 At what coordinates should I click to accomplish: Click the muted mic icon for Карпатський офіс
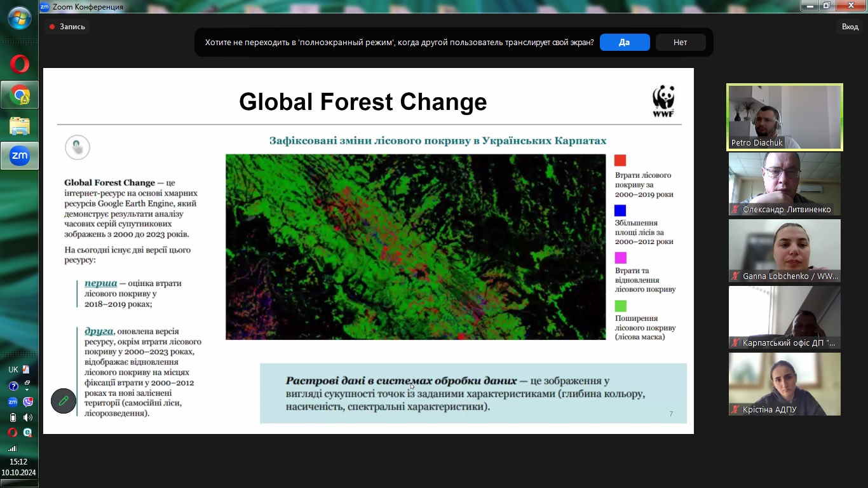[736, 343]
